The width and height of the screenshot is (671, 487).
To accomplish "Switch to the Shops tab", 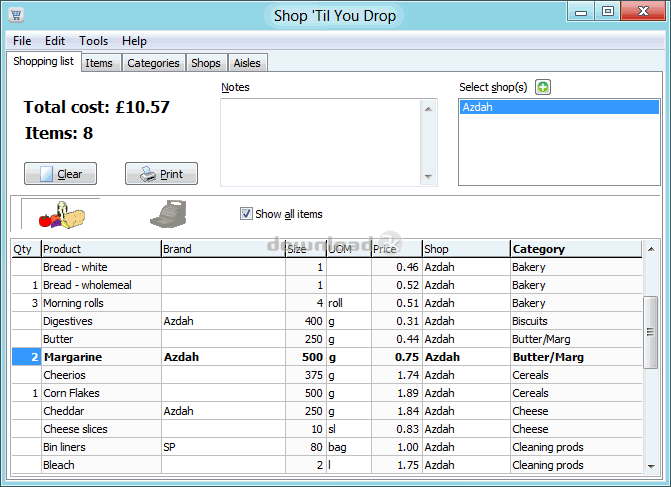I will point(206,63).
